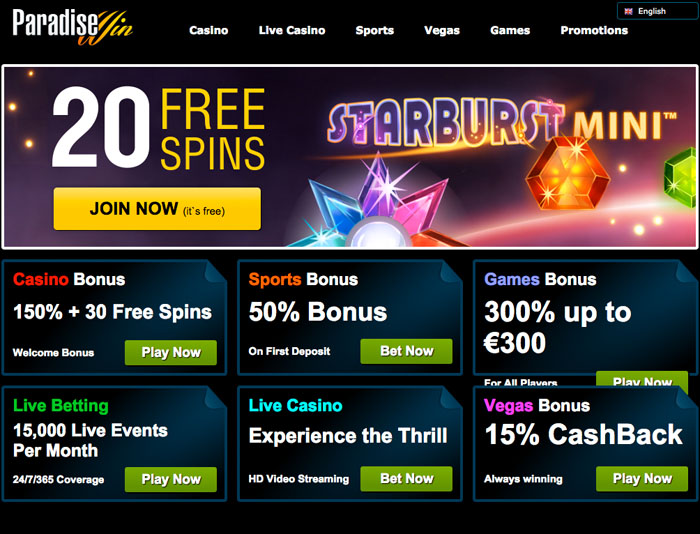The width and height of the screenshot is (700, 534).
Task: Navigate to Games page
Action: point(510,30)
